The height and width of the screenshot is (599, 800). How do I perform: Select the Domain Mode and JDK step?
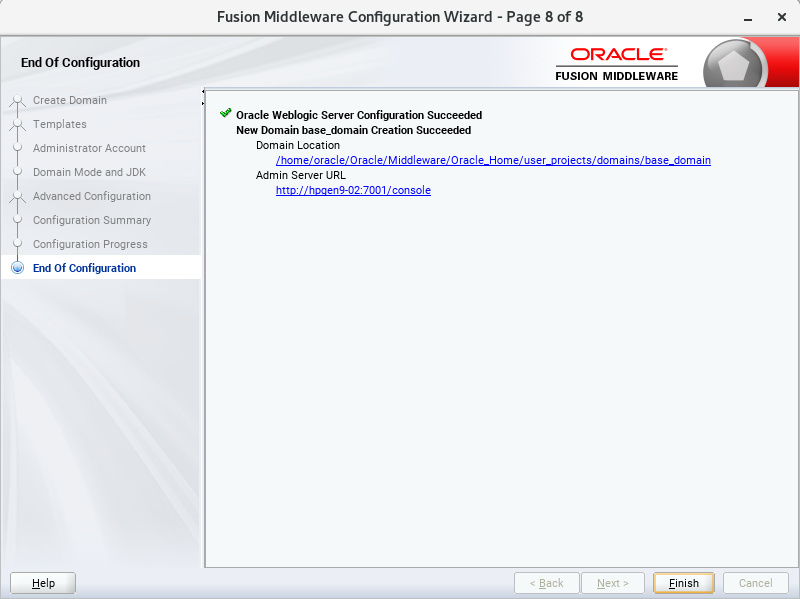(89, 172)
